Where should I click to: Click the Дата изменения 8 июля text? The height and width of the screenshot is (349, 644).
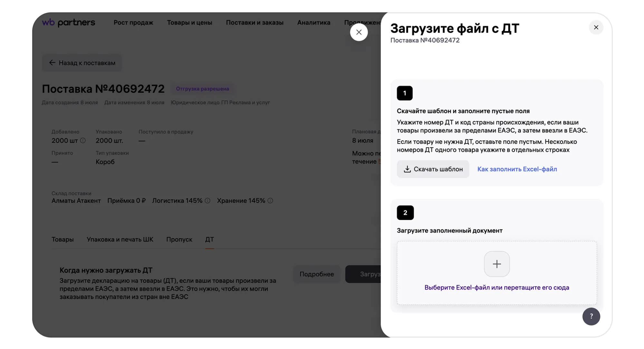click(134, 103)
